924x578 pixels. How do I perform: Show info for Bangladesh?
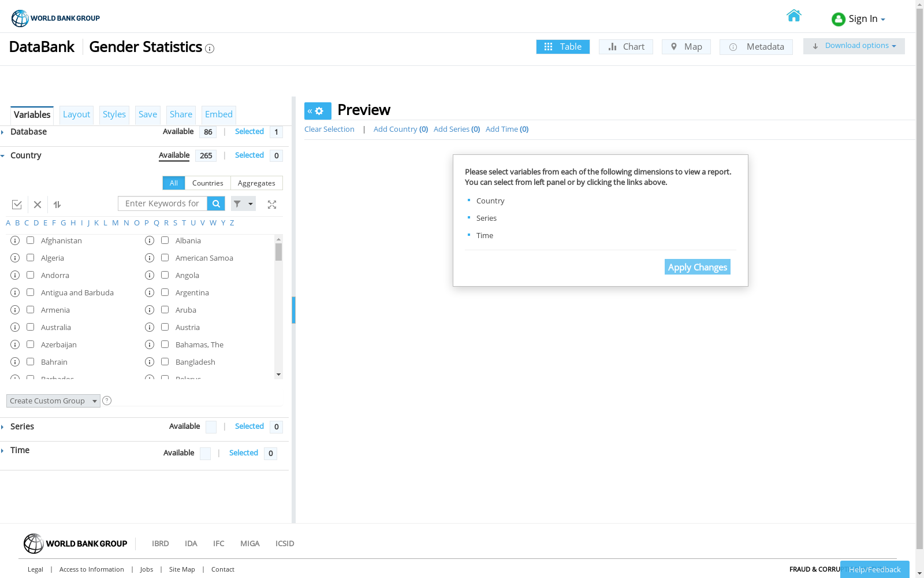(150, 362)
